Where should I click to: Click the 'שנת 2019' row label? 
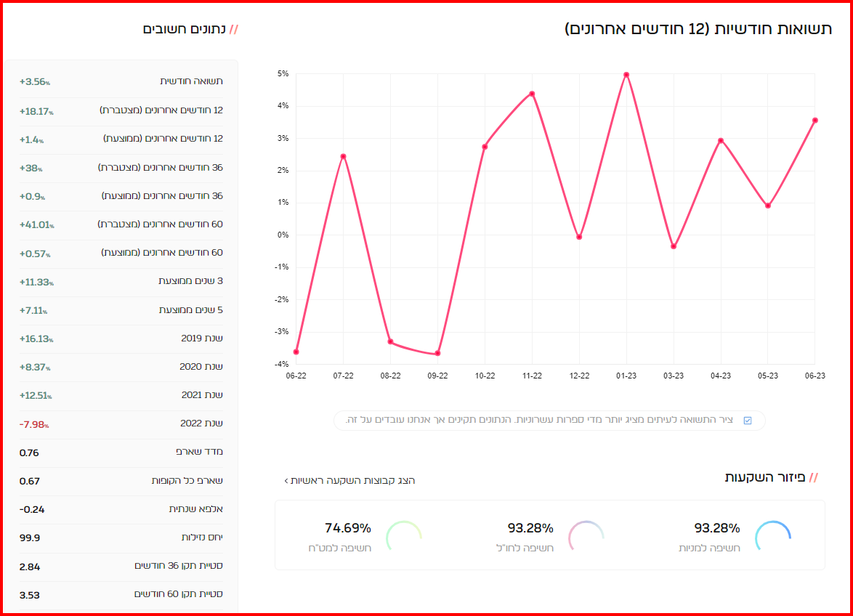(x=202, y=339)
